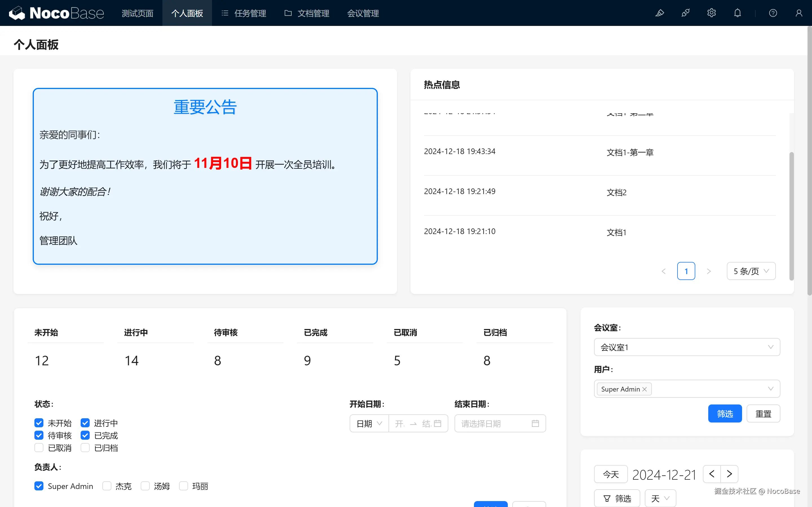Open the 5 条/页 page size dropdown
This screenshot has width=812, height=507.
coord(751,271)
